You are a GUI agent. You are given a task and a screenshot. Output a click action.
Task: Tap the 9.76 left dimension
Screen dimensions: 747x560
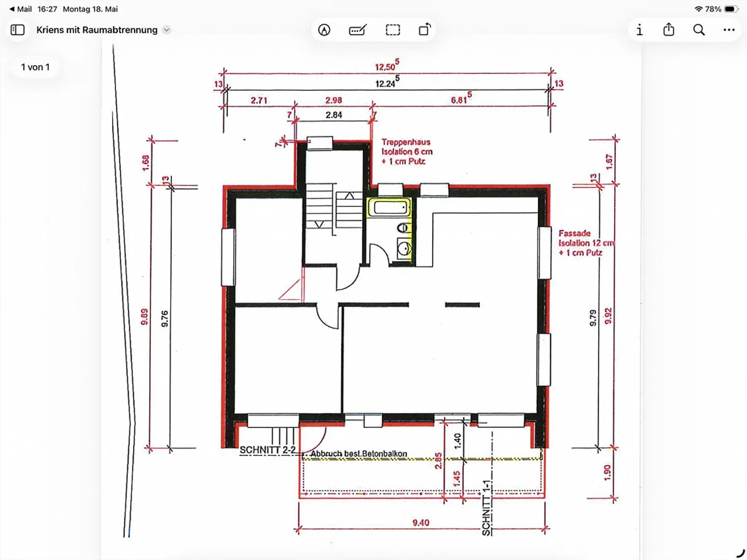(x=164, y=318)
